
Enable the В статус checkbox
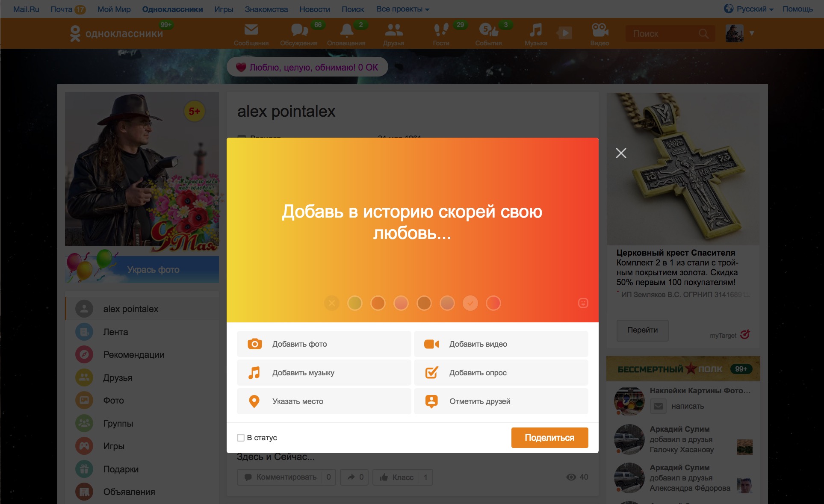click(241, 438)
